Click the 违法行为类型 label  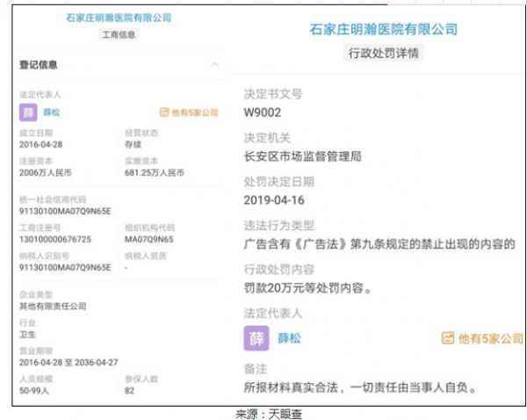tap(279, 226)
